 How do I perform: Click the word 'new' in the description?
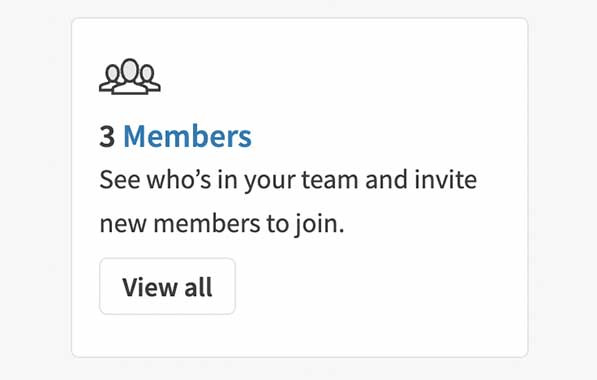pyautogui.click(x=123, y=225)
